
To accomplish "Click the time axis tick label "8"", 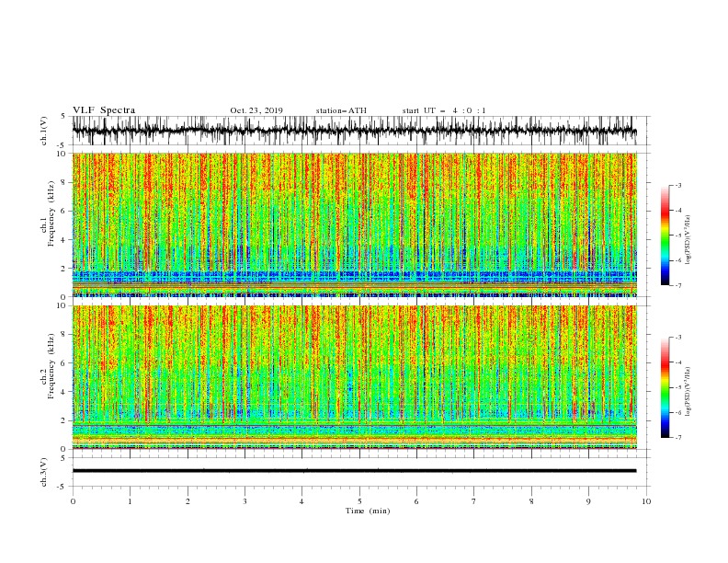I will (x=531, y=501).
